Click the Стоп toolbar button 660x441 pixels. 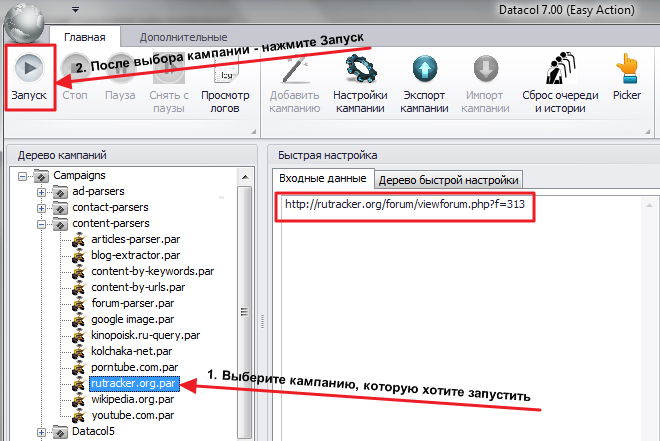[75, 78]
